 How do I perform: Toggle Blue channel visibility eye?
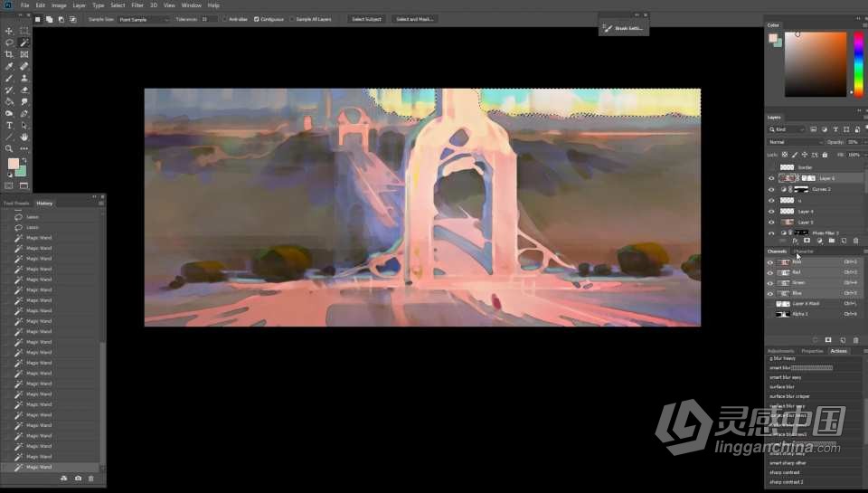770,293
